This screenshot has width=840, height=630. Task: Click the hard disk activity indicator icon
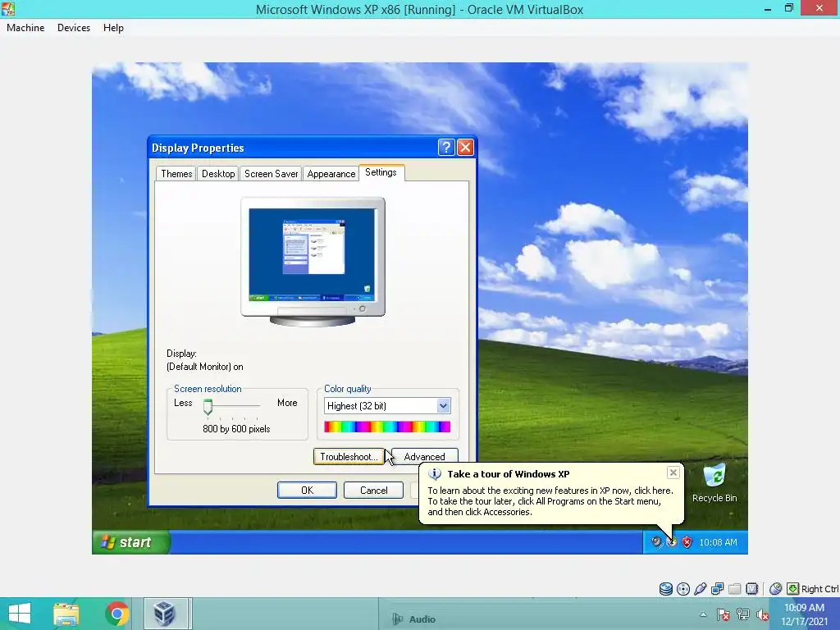(x=666, y=589)
